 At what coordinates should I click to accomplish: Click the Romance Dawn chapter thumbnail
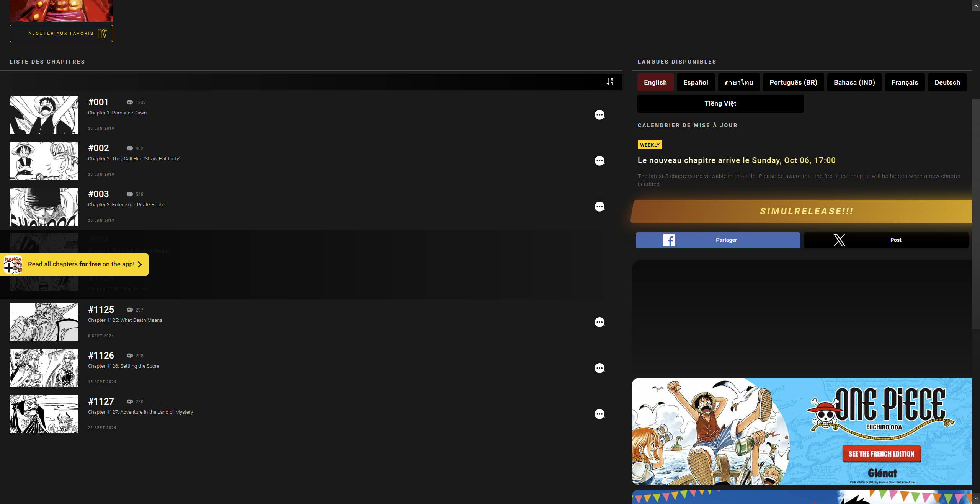pos(44,115)
